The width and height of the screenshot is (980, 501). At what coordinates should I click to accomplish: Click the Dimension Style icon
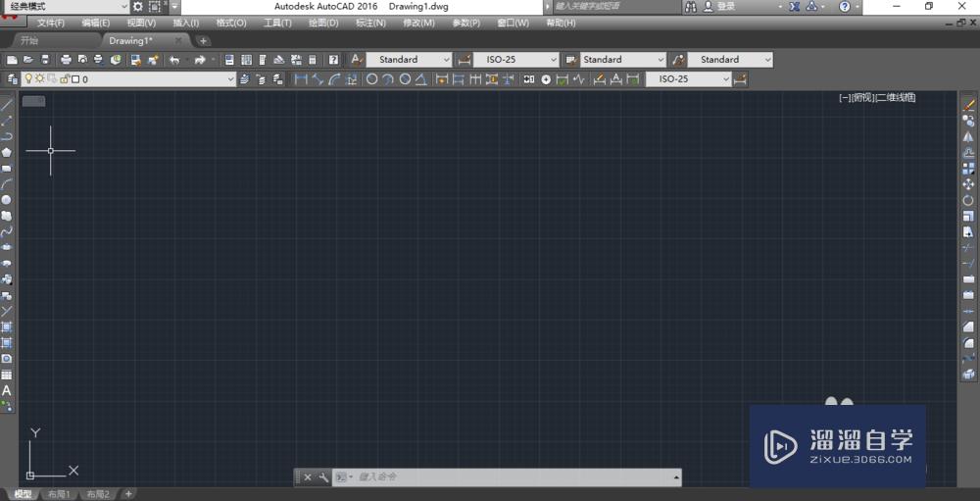coord(464,60)
